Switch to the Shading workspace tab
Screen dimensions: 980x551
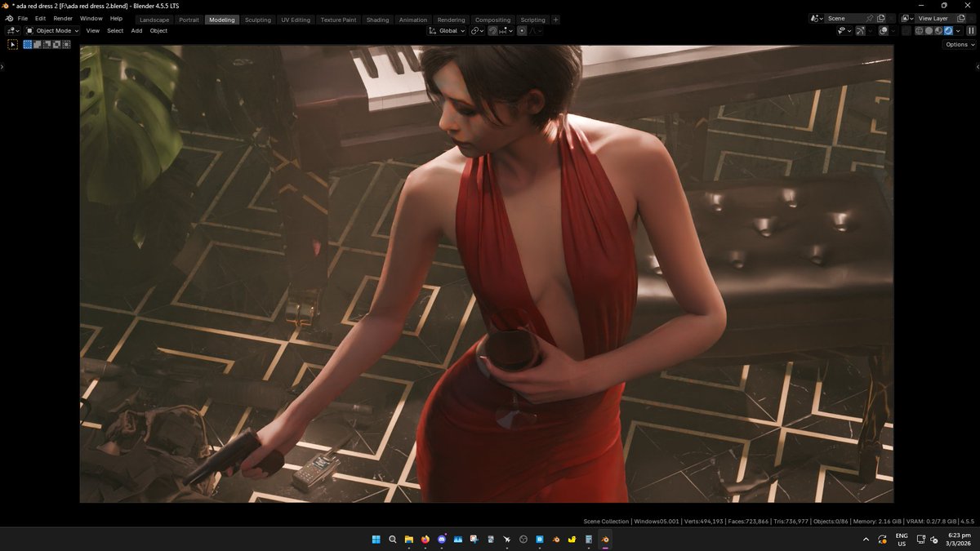click(377, 20)
